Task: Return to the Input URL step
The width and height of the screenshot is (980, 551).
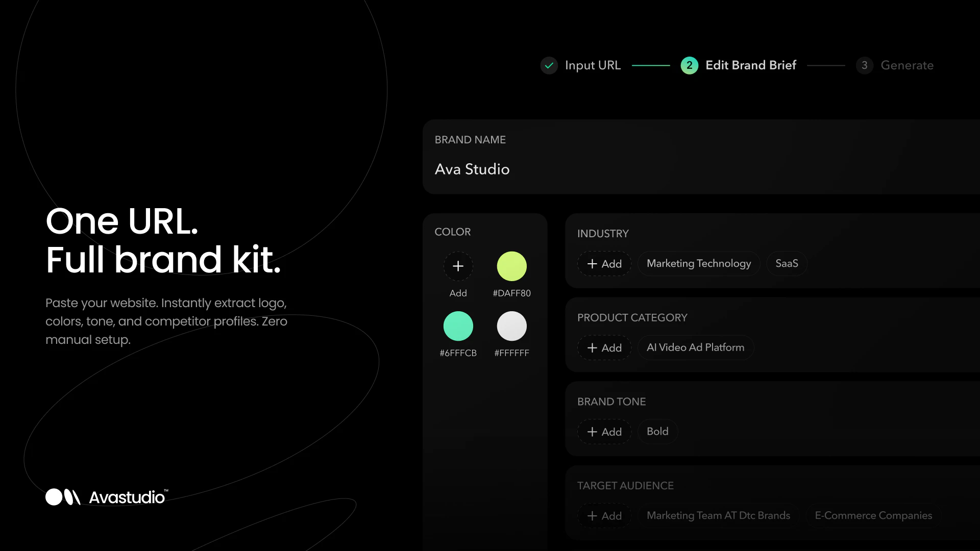Action: (x=593, y=65)
